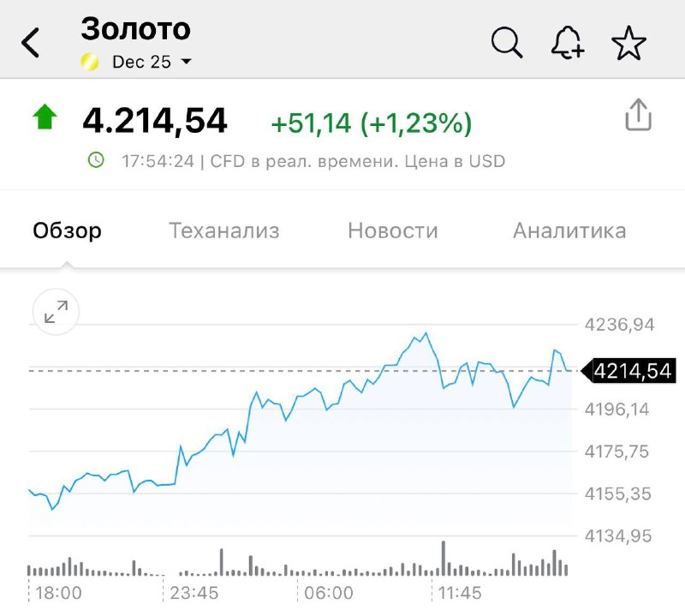Viewport: 685px width, 616px height.
Task: Tap the 11:45 time marker on chart
Action: tap(458, 593)
